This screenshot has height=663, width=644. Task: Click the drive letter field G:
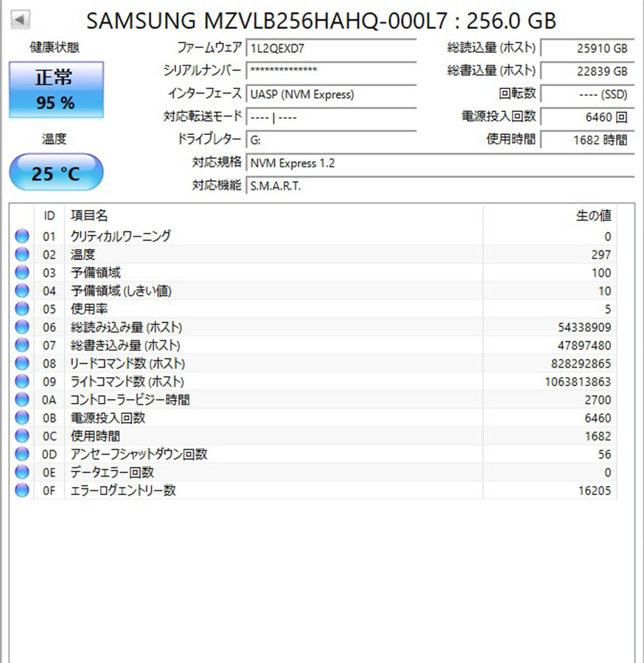pyautogui.click(x=331, y=139)
